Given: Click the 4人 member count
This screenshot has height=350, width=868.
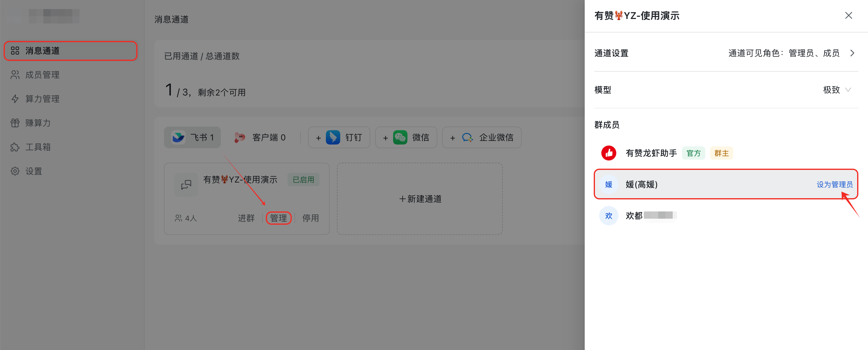Looking at the screenshot, I should click(186, 218).
